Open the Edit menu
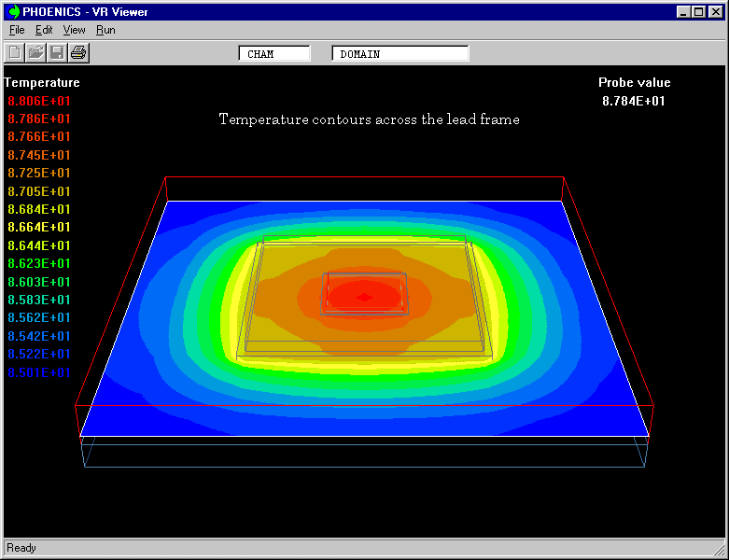 click(x=44, y=30)
